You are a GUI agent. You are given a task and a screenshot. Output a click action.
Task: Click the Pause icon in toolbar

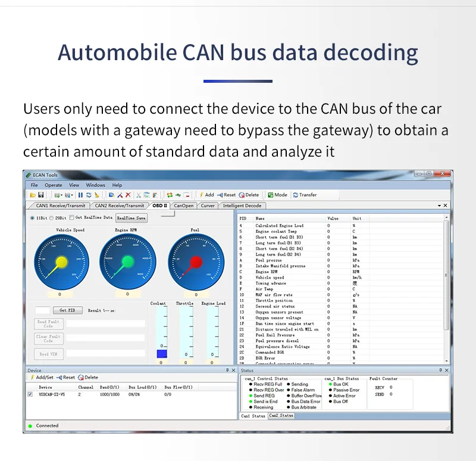[81, 195]
